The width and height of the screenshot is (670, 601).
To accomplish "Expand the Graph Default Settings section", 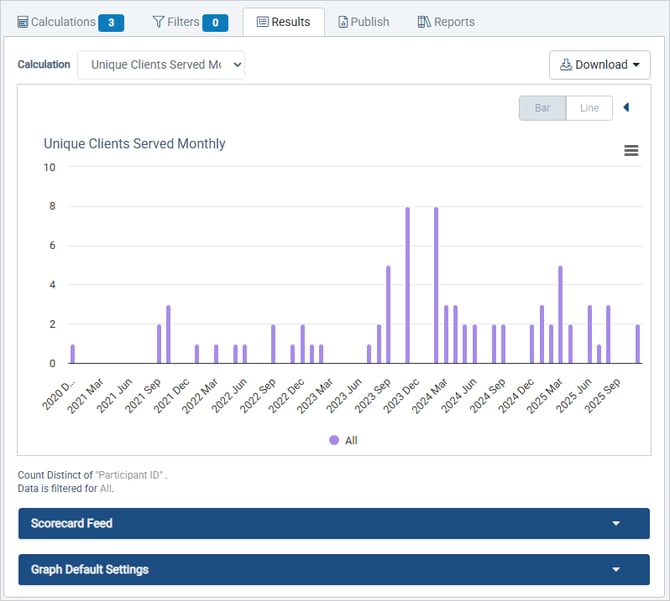I will pos(334,569).
